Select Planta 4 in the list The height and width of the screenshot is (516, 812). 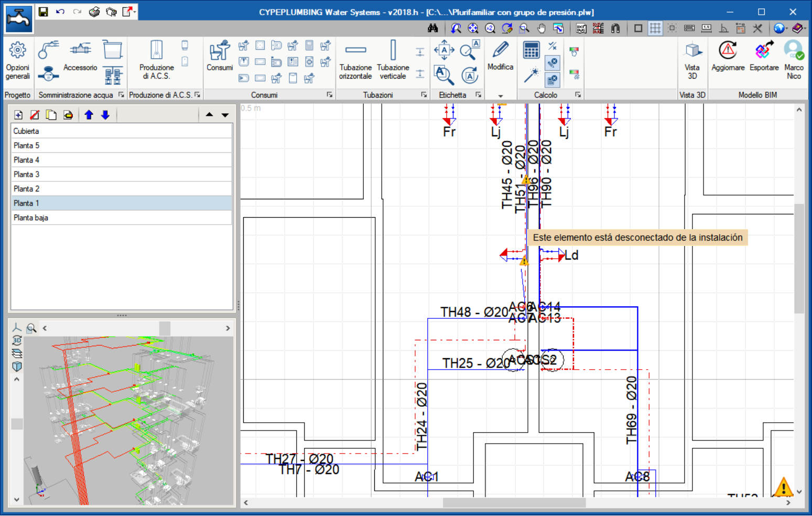[122, 160]
